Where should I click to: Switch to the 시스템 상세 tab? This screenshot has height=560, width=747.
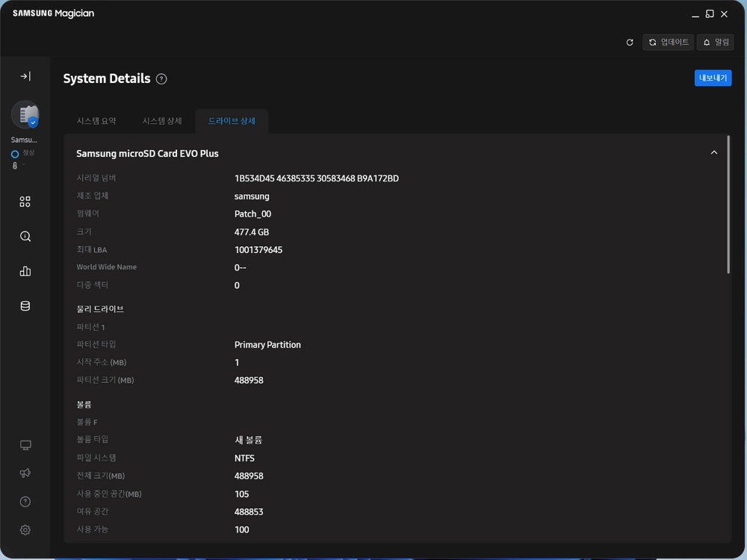(x=162, y=121)
